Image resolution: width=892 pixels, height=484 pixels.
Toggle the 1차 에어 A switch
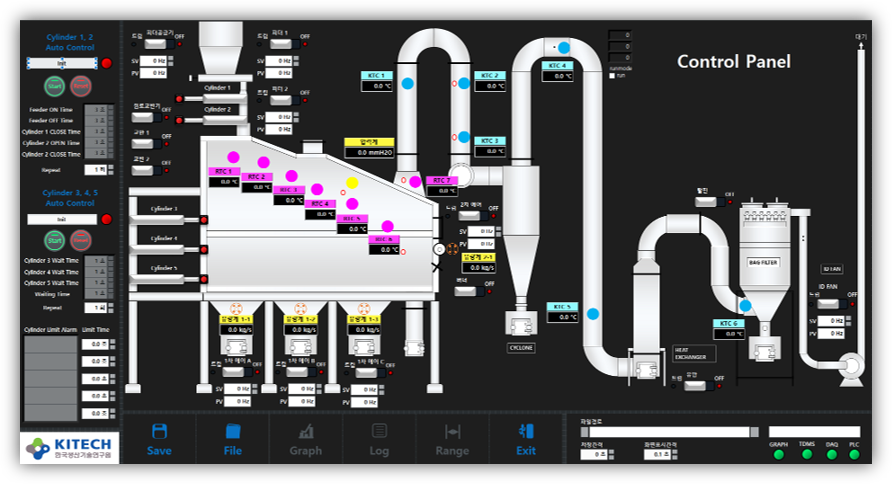point(236,372)
